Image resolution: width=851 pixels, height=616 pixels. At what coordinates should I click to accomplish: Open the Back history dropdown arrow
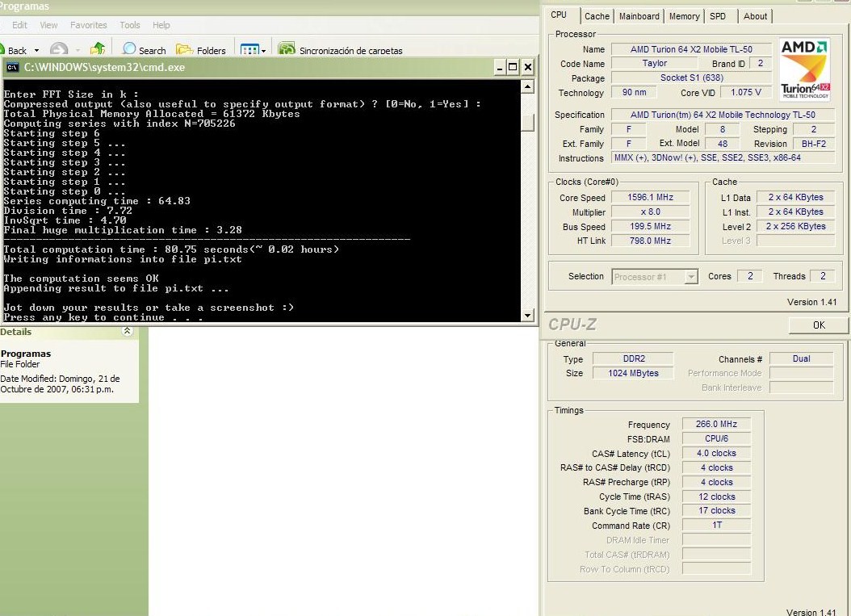tap(37, 51)
